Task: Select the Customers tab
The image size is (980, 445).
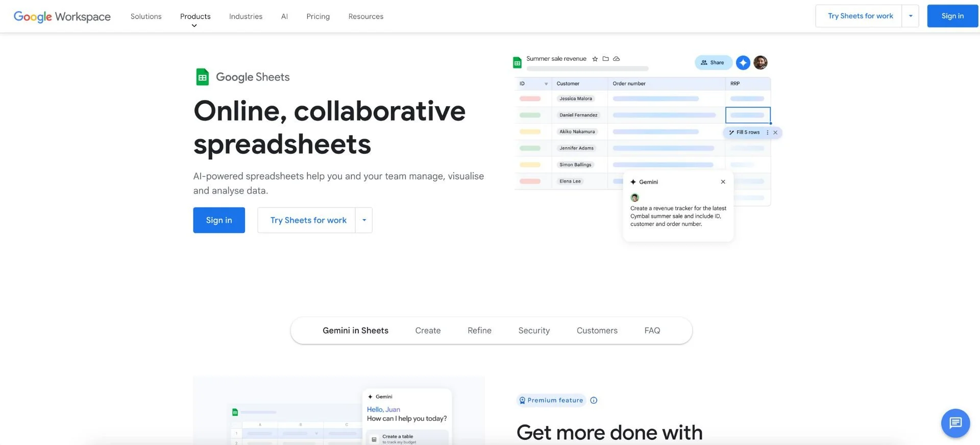Action: point(597,331)
